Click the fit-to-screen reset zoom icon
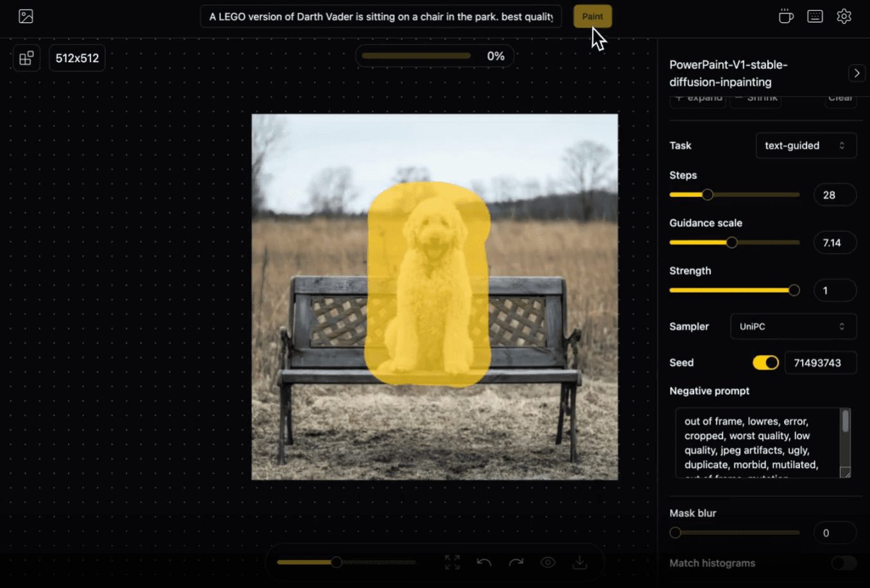 pos(452,562)
